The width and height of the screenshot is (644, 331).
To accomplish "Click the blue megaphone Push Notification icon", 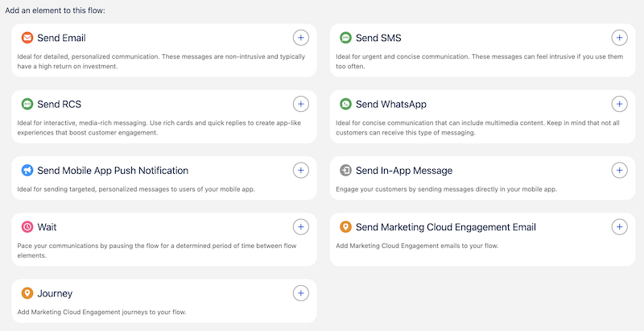I will pos(27,171).
